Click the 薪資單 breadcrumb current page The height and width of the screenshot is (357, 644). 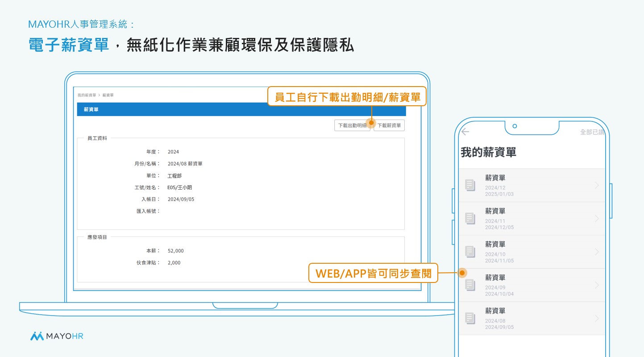108,95
